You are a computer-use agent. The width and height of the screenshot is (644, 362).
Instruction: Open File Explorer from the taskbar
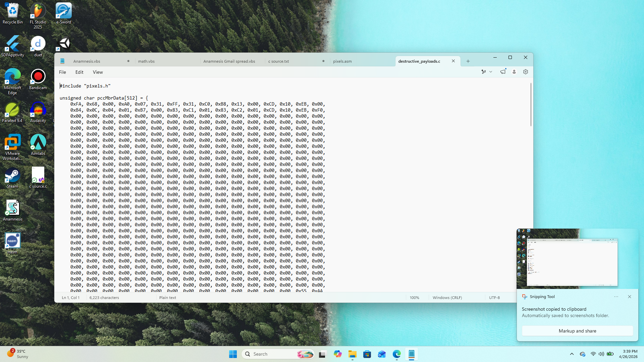352,354
